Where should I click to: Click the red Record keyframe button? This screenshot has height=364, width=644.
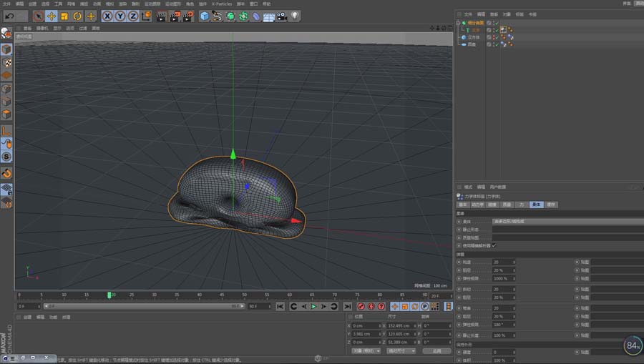tap(360, 306)
